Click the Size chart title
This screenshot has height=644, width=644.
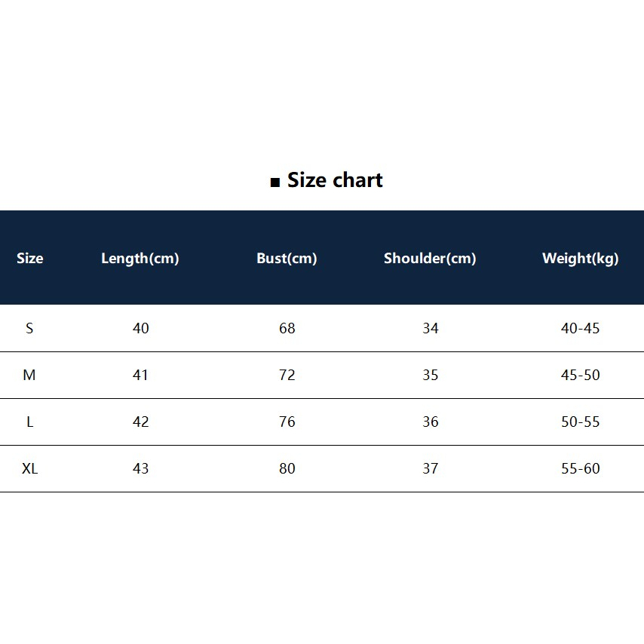pos(335,180)
